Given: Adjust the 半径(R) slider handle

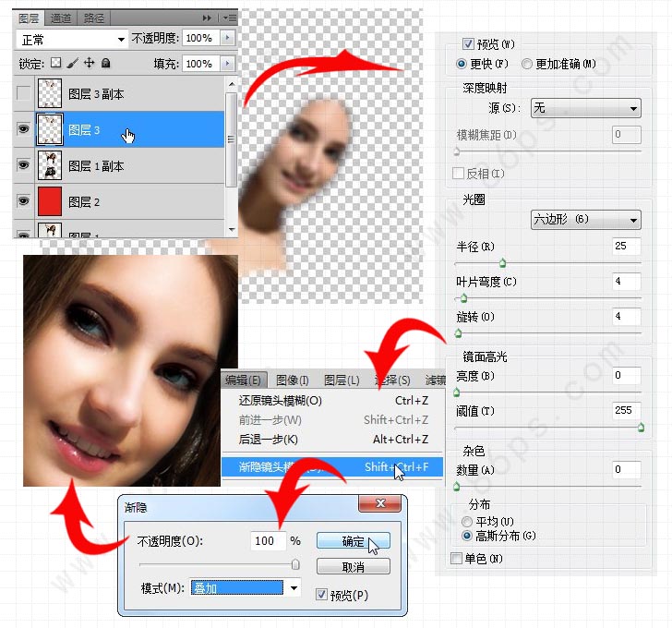Looking at the screenshot, I should pos(503,263).
